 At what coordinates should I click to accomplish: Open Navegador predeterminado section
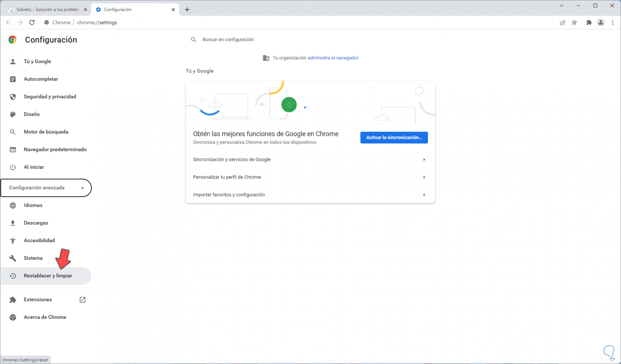pyautogui.click(x=46, y=150)
